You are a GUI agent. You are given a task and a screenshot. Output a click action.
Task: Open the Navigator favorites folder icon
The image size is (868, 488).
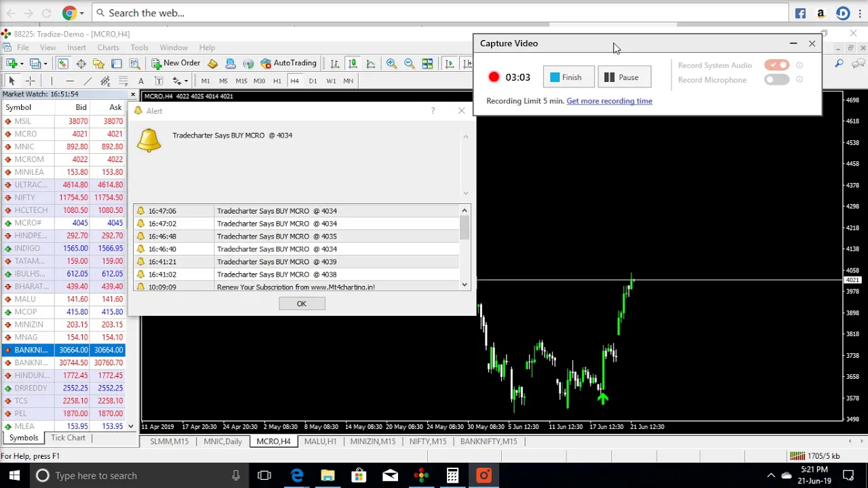98,64
